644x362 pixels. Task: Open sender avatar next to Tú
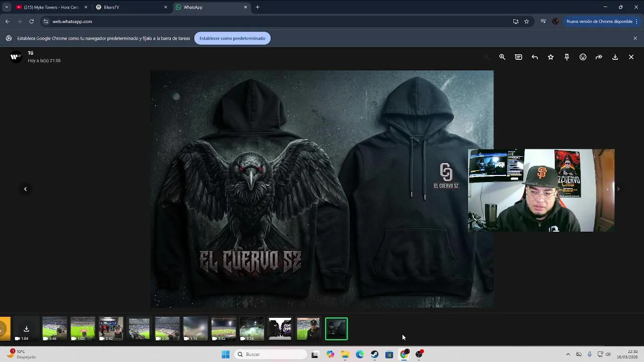point(16,57)
